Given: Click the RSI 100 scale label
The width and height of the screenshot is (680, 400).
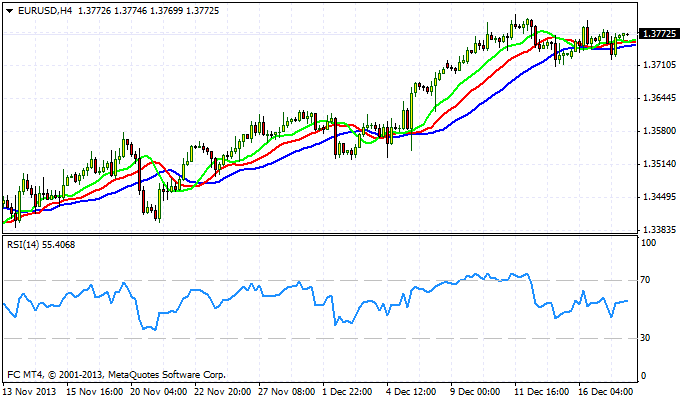Looking at the screenshot, I should (x=648, y=243).
